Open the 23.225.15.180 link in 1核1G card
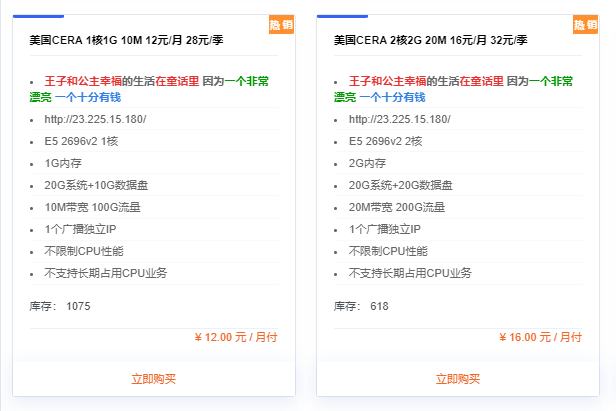Viewport: 616px width, 411px height. (95, 119)
